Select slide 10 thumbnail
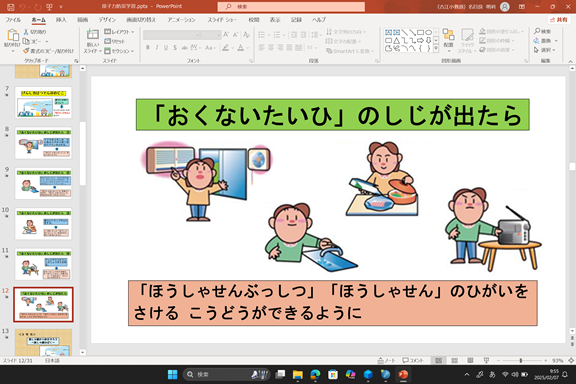 (x=43, y=224)
